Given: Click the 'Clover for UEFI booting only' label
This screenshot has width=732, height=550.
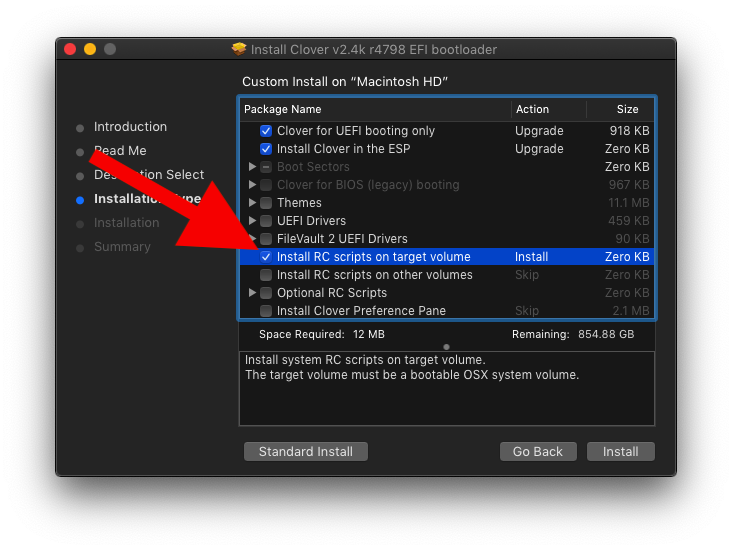Looking at the screenshot, I should click(356, 131).
